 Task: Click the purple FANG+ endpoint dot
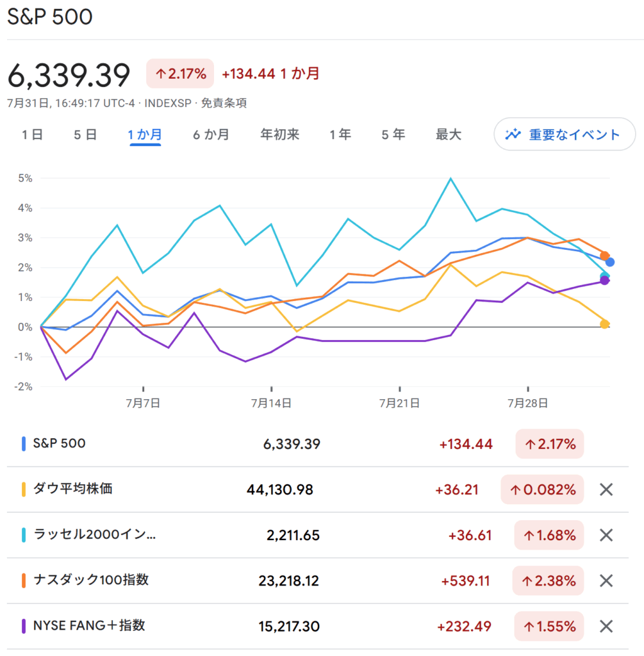click(x=604, y=281)
